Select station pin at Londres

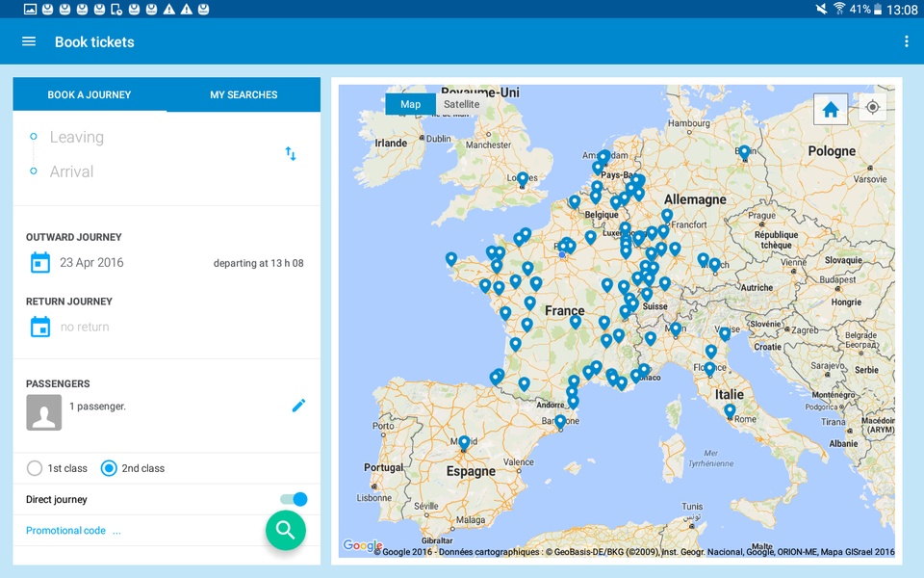click(x=522, y=179)
